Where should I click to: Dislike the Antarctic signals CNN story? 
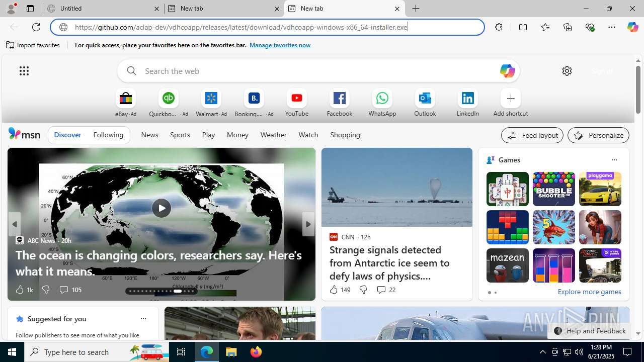[x=363, y=290]
